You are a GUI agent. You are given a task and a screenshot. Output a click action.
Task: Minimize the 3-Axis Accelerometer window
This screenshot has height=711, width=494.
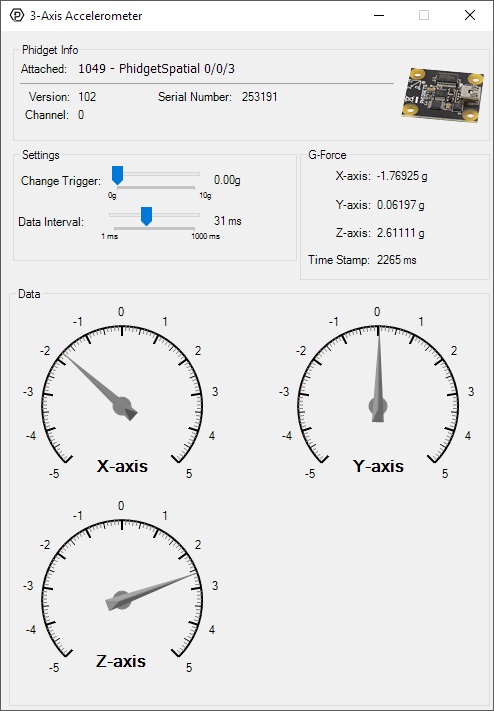point(379,15)
